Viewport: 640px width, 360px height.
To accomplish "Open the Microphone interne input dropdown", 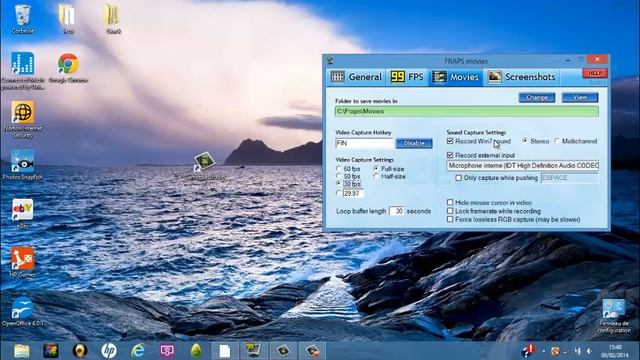I will coord(522,166).
